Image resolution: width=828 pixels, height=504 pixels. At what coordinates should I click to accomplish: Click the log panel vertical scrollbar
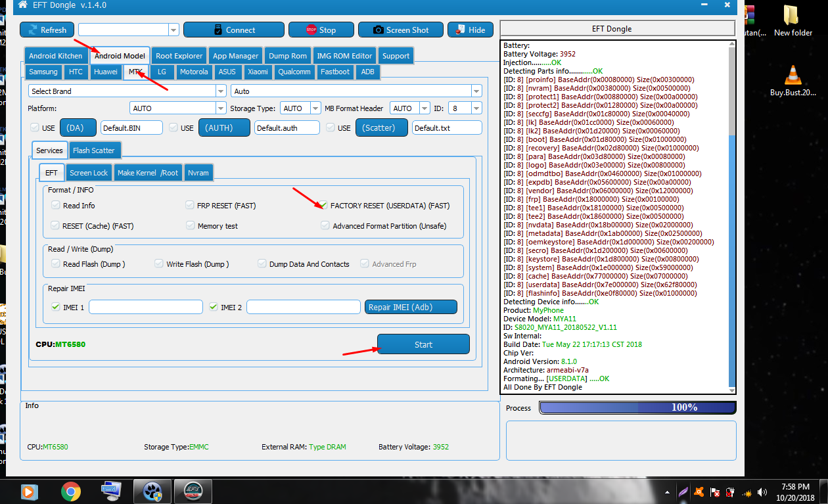pos(732,217)
